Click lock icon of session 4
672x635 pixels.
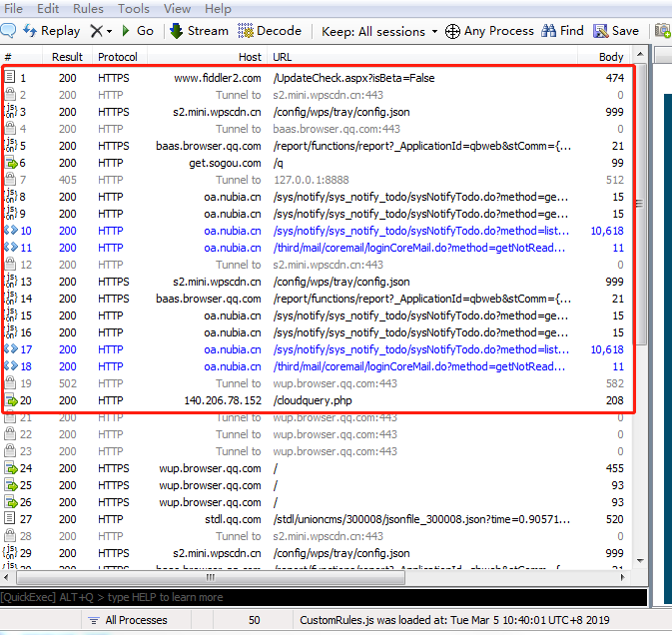[10, 128]
